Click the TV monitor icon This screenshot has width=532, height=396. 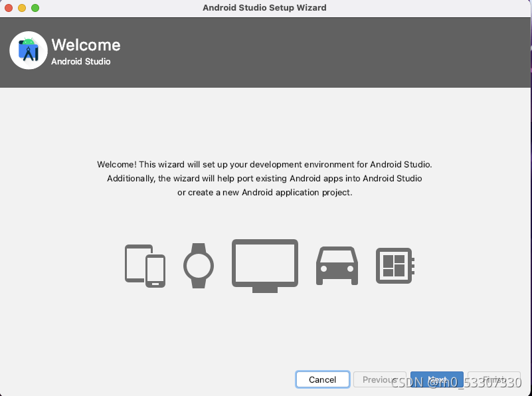(x=265, y=266)
